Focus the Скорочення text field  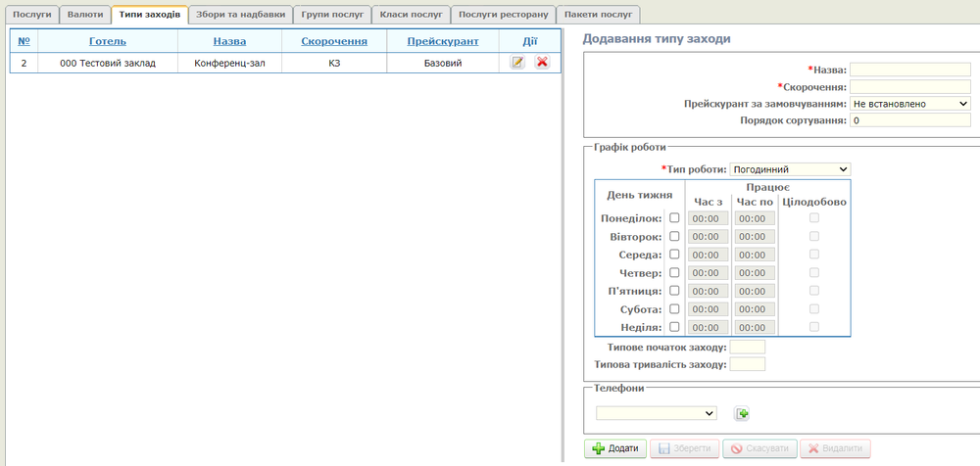[909, 86]
